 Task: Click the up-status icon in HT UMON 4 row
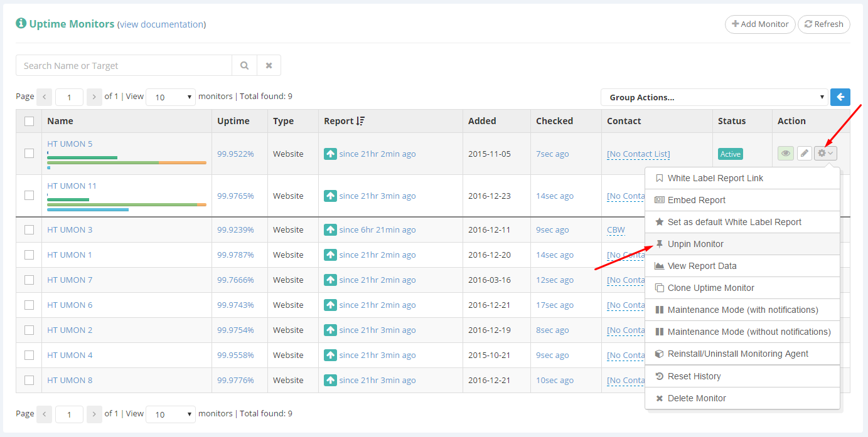coord(330,355)
